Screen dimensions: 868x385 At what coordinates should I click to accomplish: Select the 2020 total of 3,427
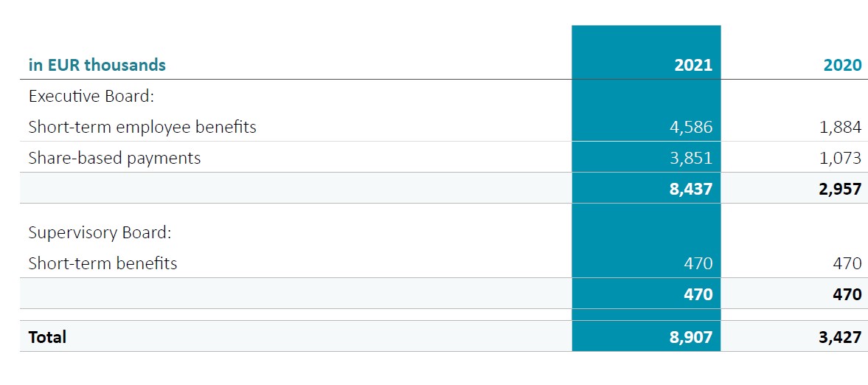coord(841,337)
